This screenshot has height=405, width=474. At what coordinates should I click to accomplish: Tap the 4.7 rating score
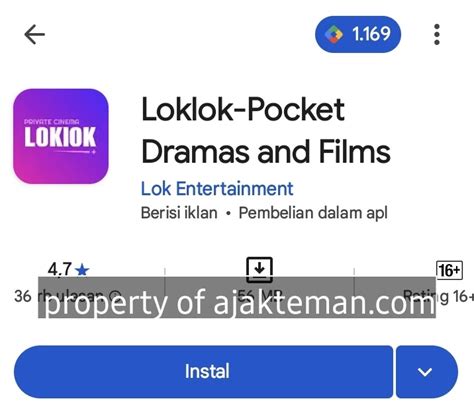coord(60,269)
